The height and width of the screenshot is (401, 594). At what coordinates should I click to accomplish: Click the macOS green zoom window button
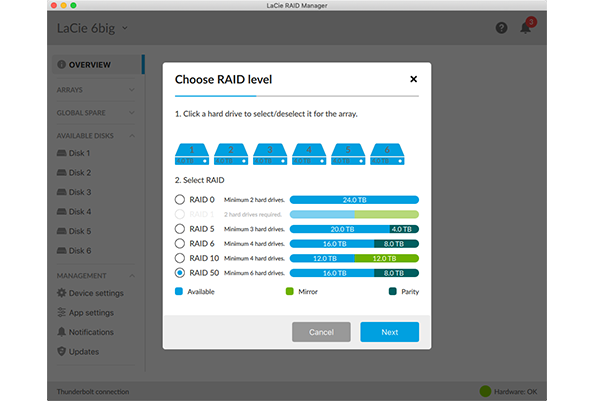tap(73, 5)
